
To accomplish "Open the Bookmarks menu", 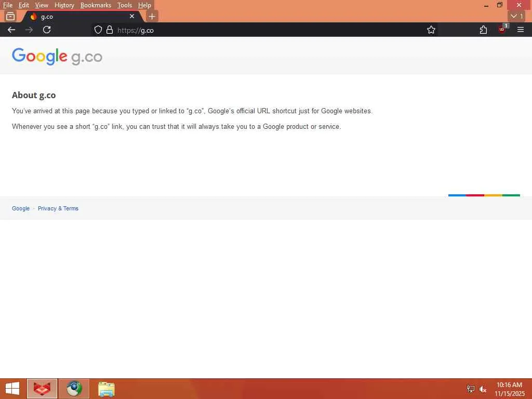I will pyautogui.click(x=96, y=5).
